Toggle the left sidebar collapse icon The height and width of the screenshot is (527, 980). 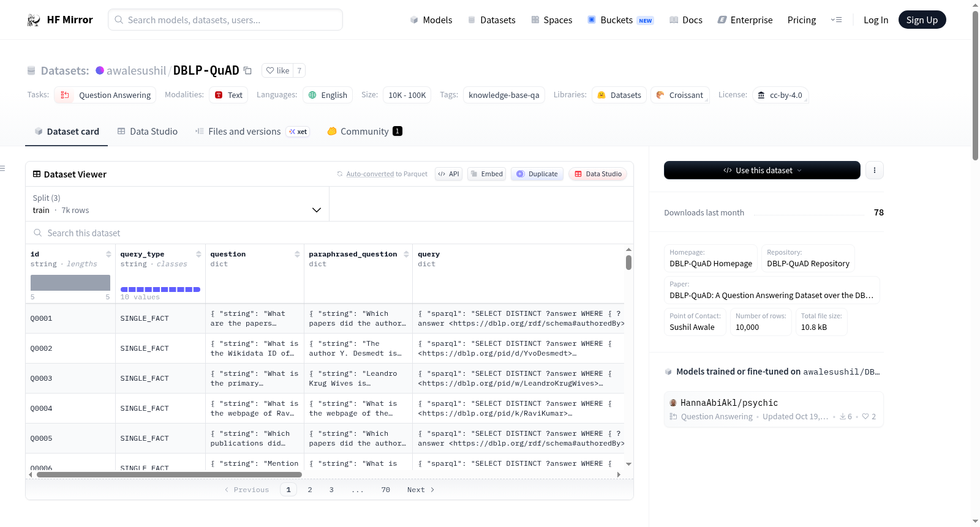coord(3,168)
